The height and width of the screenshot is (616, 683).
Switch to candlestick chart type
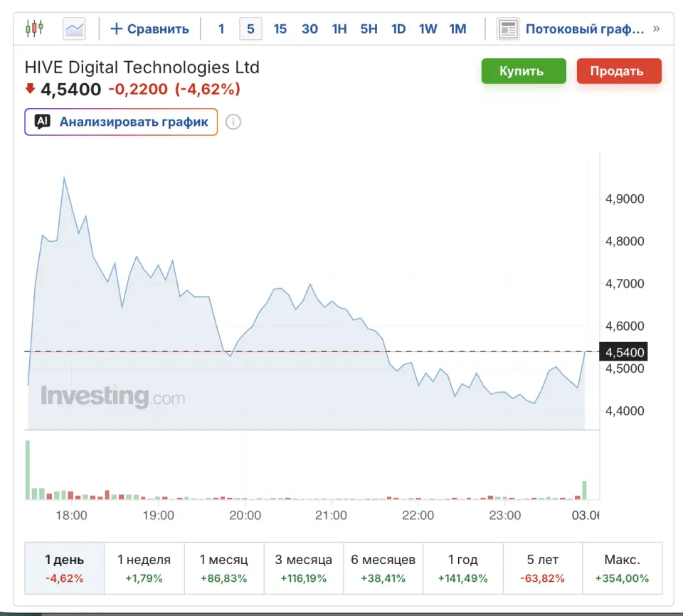pos(34,28)
